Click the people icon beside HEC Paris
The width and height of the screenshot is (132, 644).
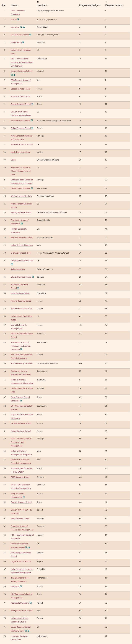point(24,27)
